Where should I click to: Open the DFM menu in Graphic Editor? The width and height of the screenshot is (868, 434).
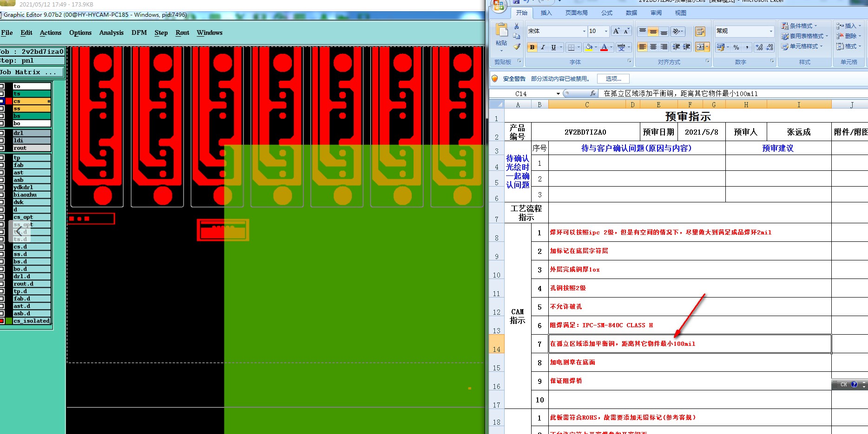coord(139,33)
